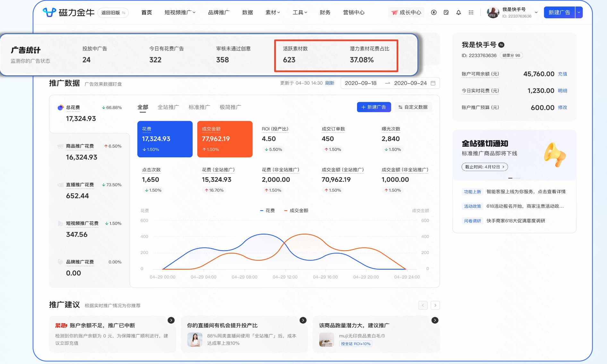Image resolution: width=607 pixels, height=364 pixels.
Task: Go to the 财务 menu item
Action: coord(325,12)
